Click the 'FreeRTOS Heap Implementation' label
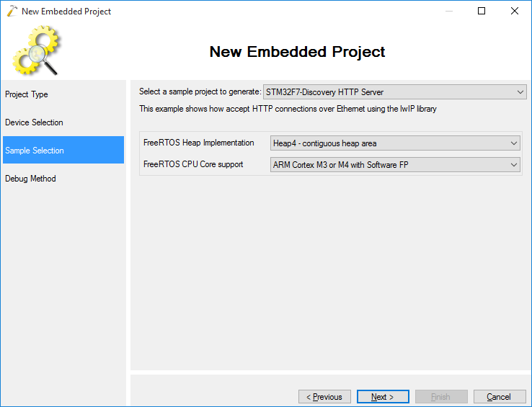Image resolution: width=532 pixels, height=407 pixels. 199,143
